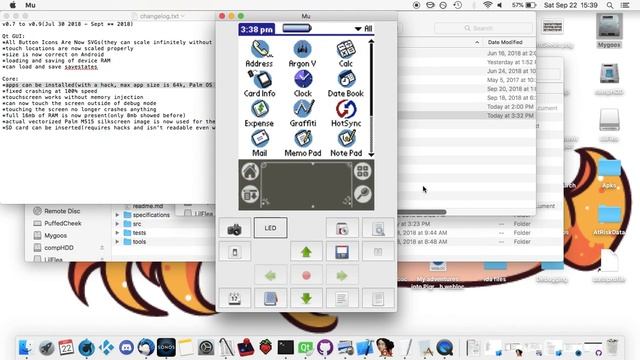Sort by Date Modified column header
Screen dimensions: 640x360
click(x=505, y=42)
